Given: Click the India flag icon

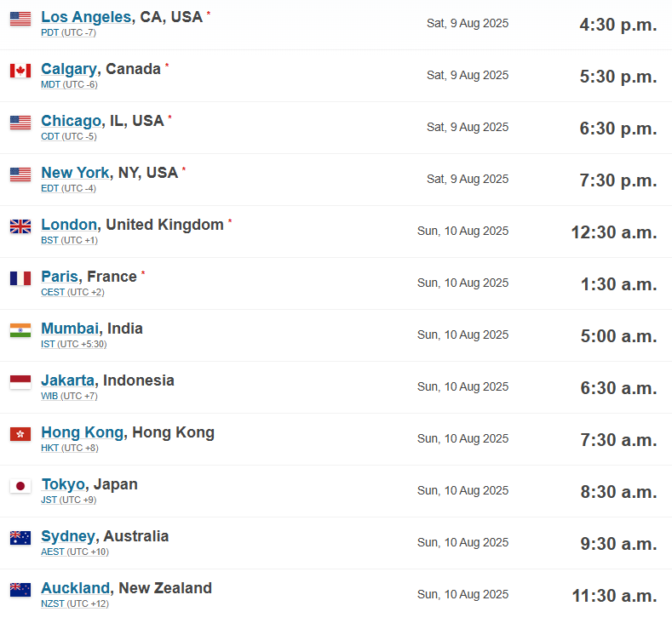Looking at the screenshot, I should (20, 330).
